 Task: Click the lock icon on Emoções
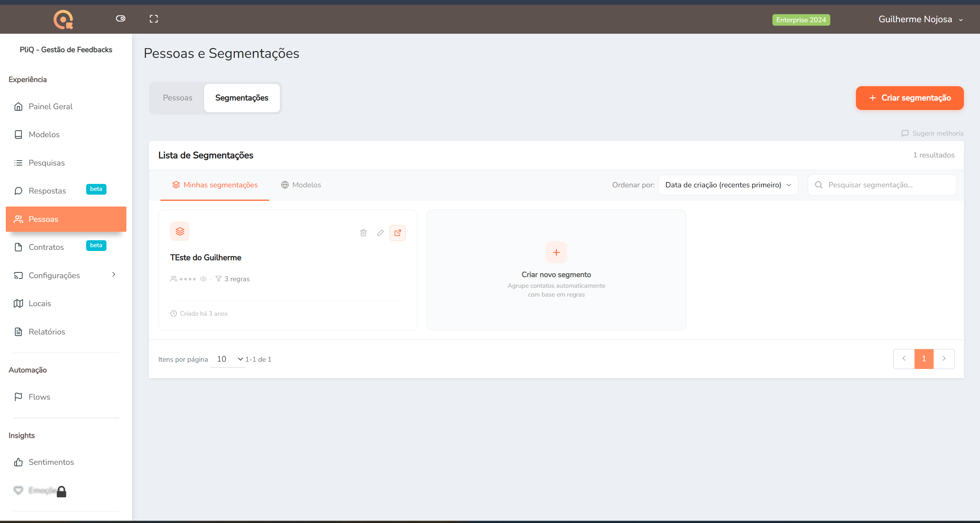[61, 492]
